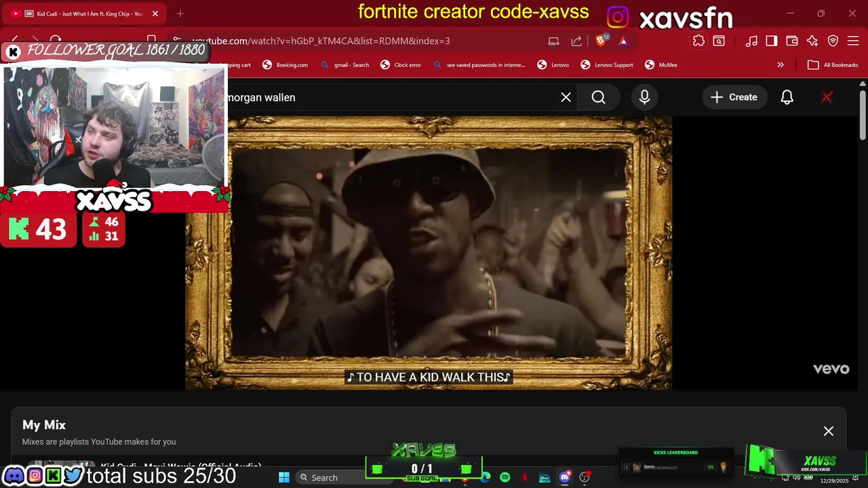Viewport: 868px width, 488px height.
Task: Open the Booking.com bookmark
Action: click(285, 65)
